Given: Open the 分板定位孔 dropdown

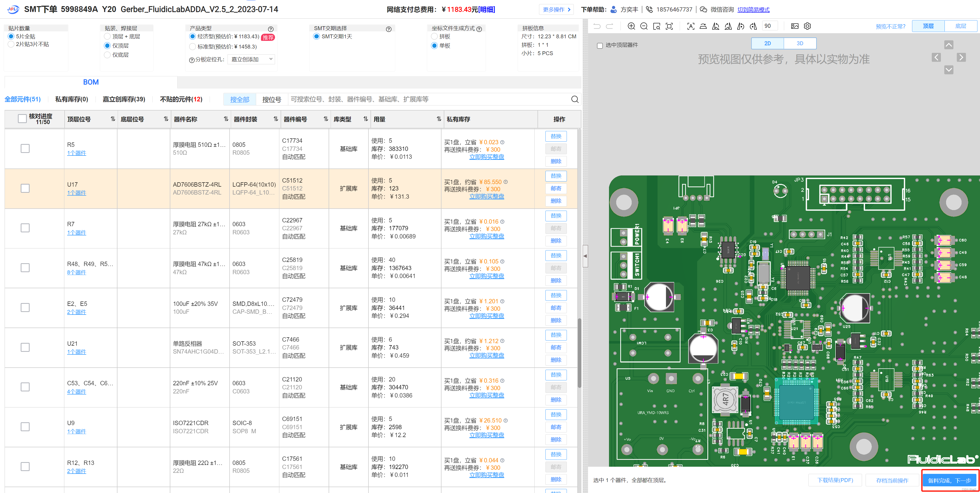Looking at the screenshot, I should click(252, 59).
